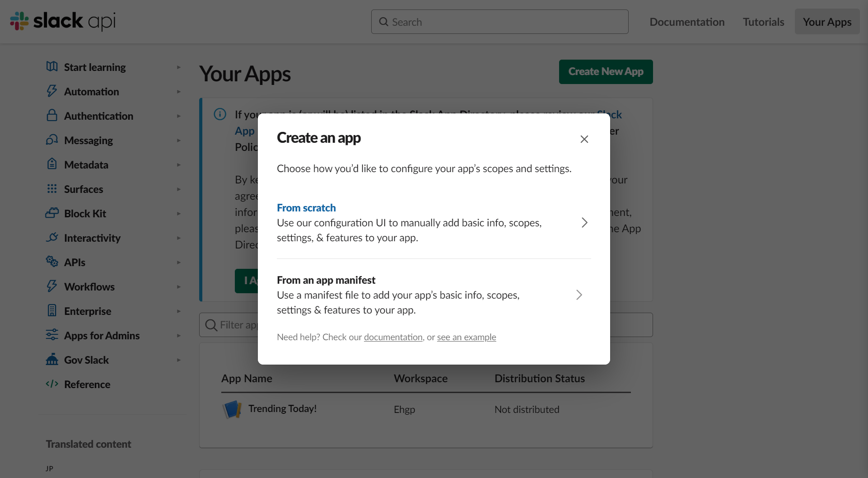Expand the Block Kit section arrow

179,214
